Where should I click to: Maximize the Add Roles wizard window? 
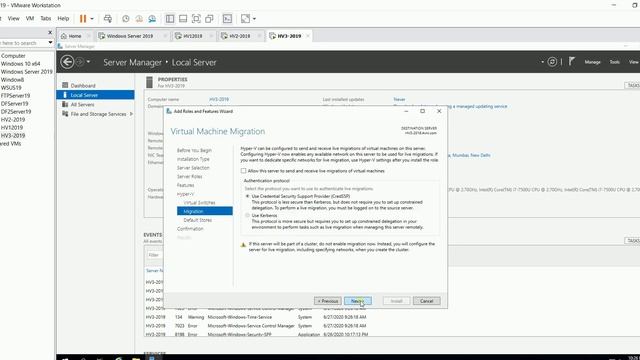(x=422, y=111)
